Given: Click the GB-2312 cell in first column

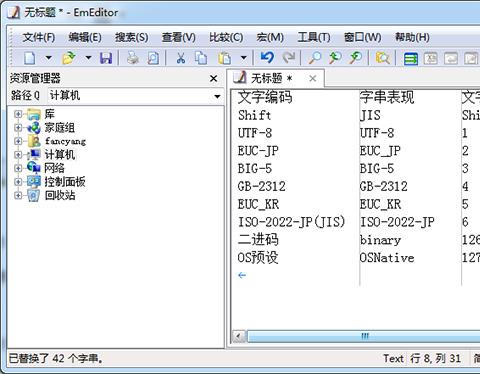Looking at the screenshot, I should tap(262, 186).
